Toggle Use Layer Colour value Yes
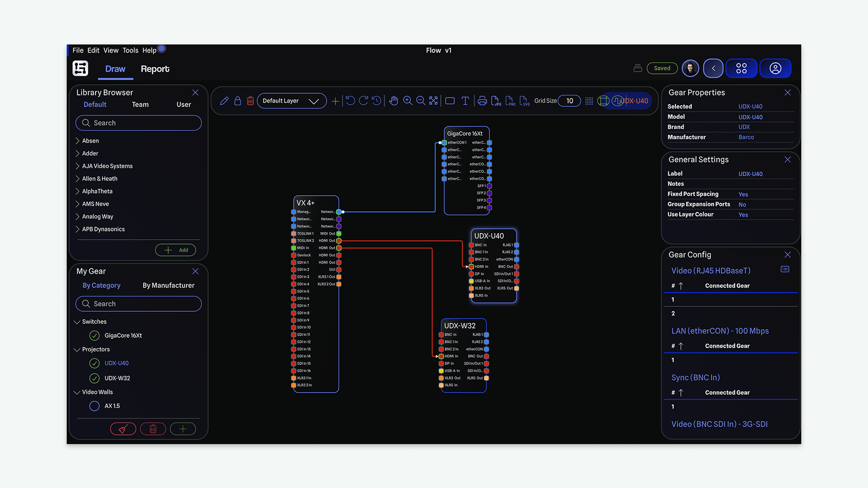This screenshot has width=868, height=488. [x=743, y=215]
